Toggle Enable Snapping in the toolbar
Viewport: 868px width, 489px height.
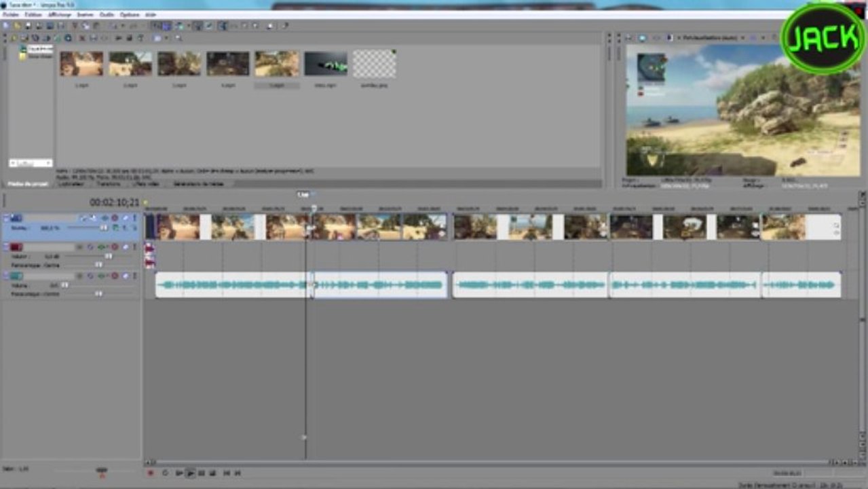157,25
